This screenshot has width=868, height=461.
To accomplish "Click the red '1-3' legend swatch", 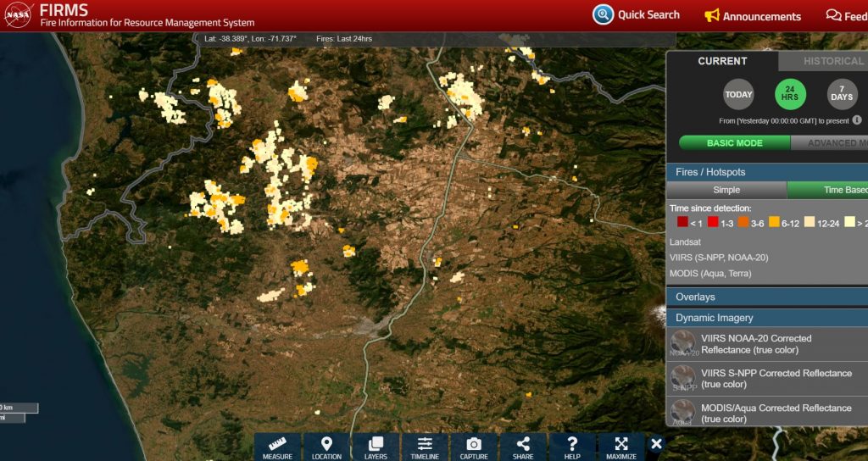I will coord(713,222).
